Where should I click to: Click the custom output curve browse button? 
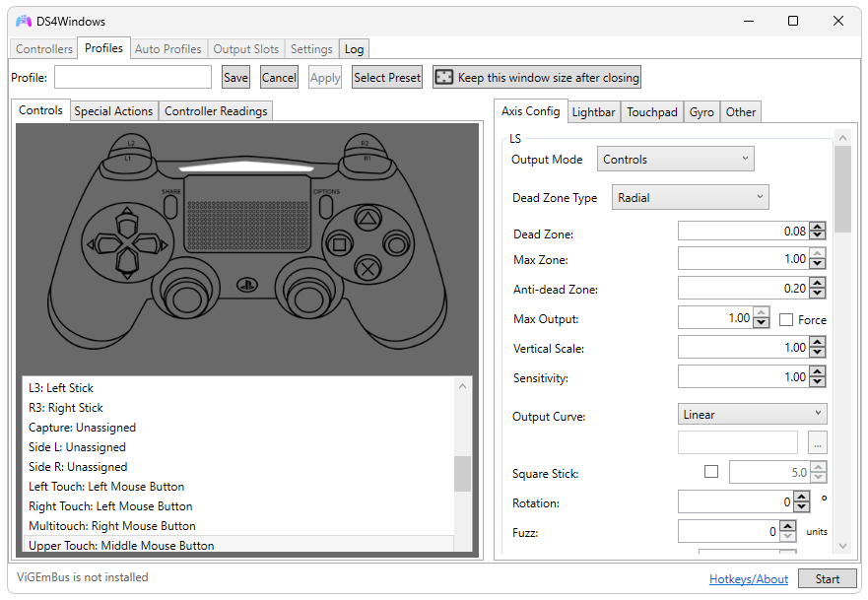point(817,442)
